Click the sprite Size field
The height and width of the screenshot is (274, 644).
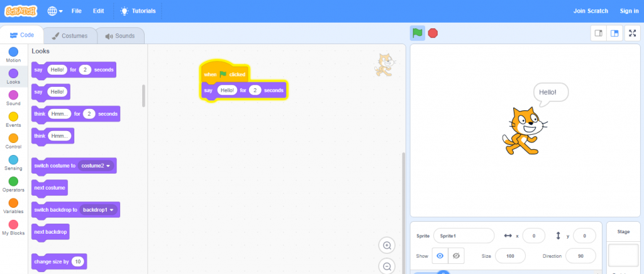[510, 256]
